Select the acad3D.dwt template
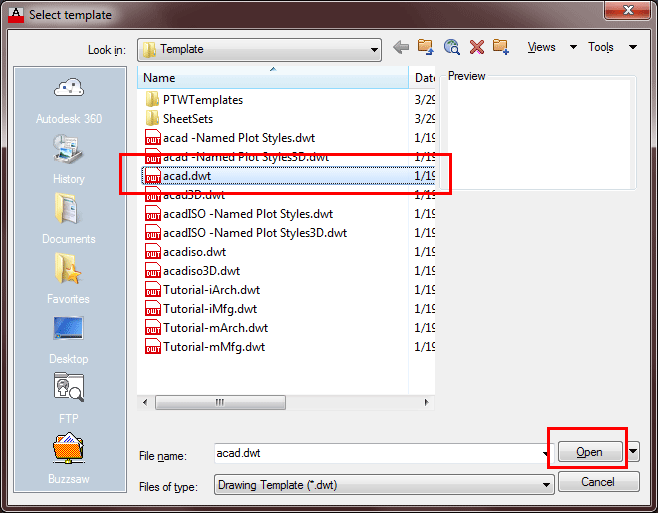 coord(194,195)
